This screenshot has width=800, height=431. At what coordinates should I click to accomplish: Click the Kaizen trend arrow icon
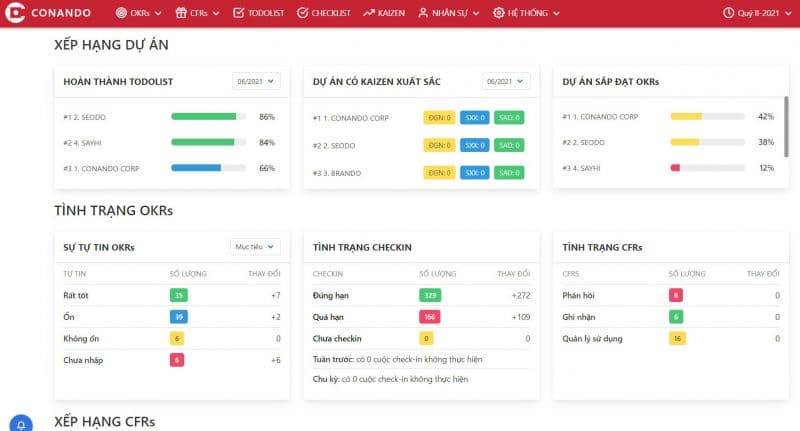[369, 13]
